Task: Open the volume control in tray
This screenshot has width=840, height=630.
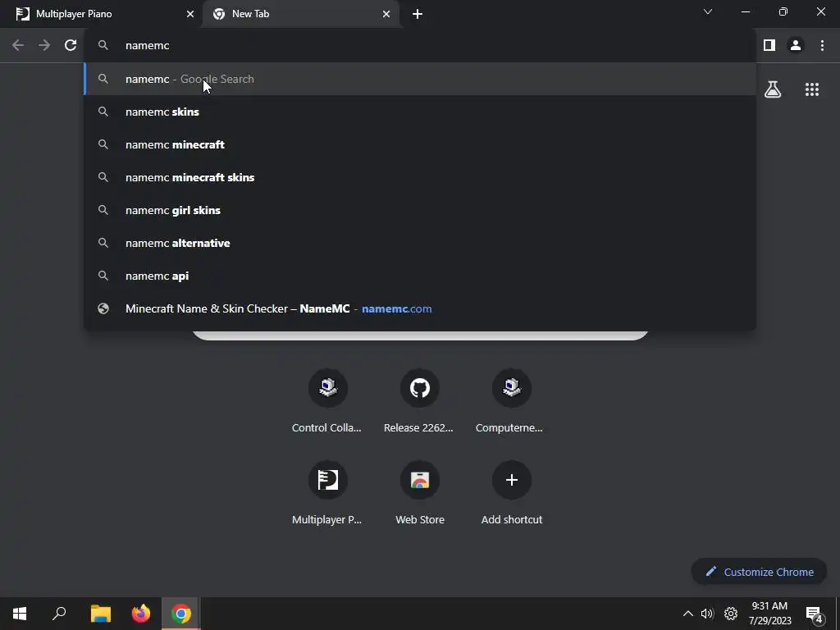Action: 707,614
